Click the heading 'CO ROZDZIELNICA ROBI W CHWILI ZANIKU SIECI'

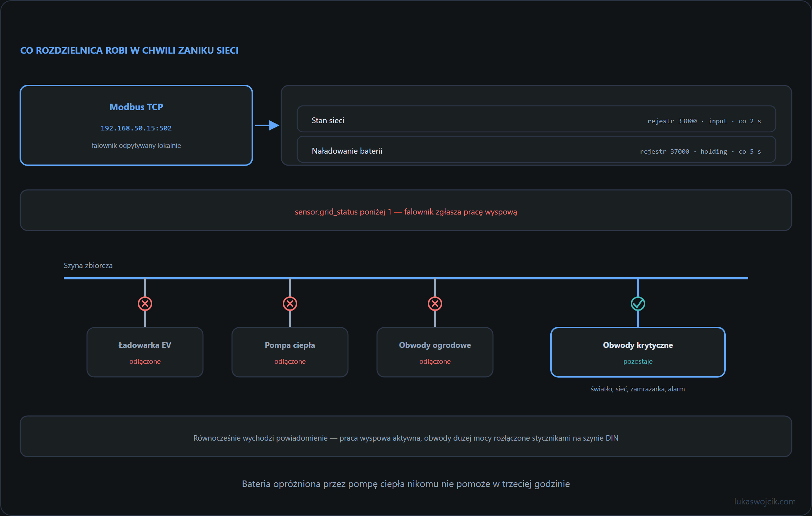tap(129, 50)
